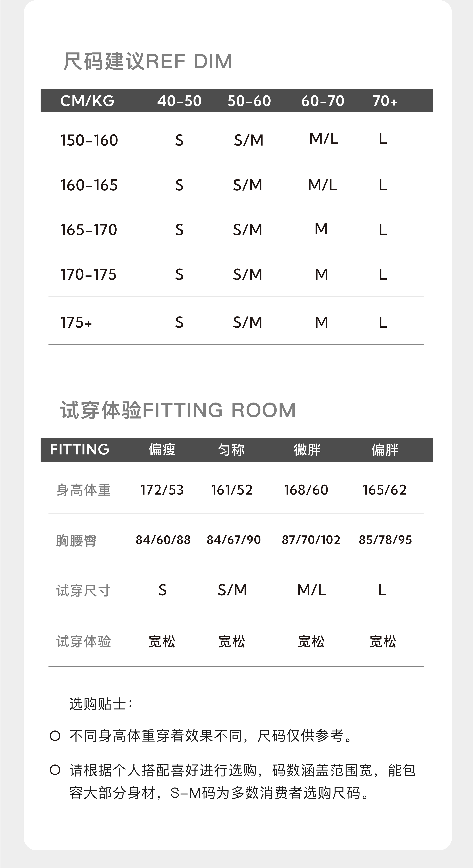Screen dimensions: 473x868
Task: Click the 172/53 height-weight value
Action: coord(162,490)
